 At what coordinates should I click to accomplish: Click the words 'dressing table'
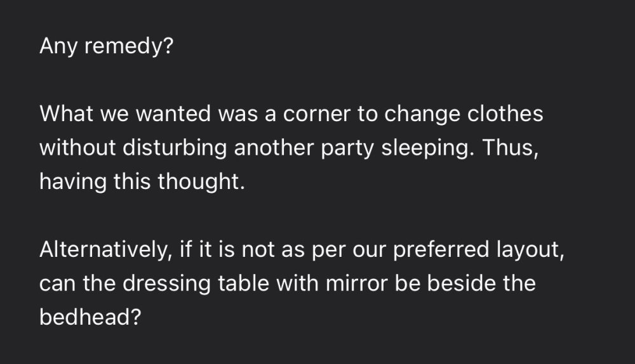click(191, 283)
